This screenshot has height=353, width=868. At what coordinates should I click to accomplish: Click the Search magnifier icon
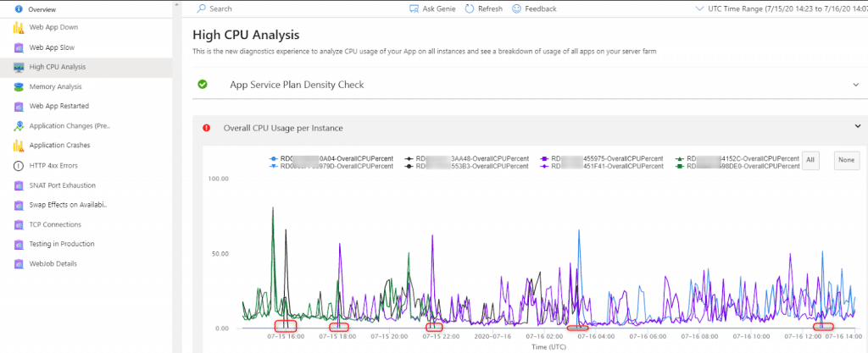202,8
